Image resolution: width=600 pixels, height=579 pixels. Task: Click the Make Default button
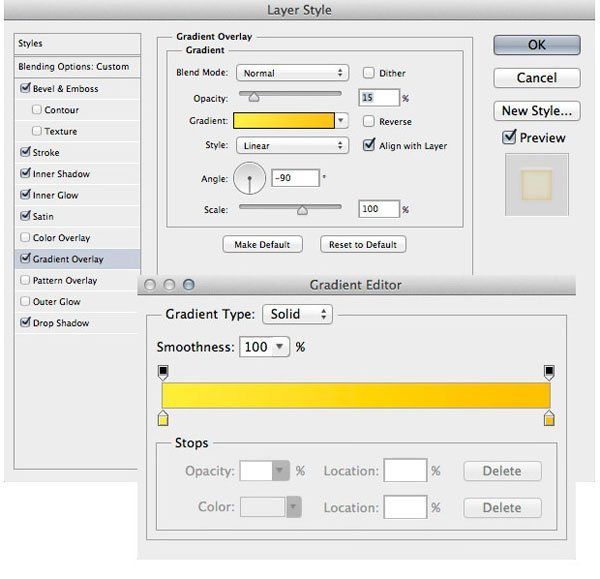pos(262,245)
